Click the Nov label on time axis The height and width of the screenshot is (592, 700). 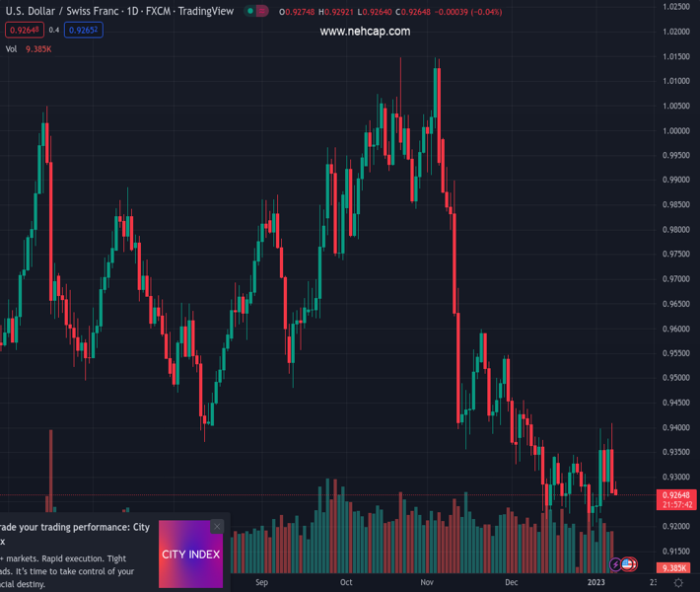[427, 583]
